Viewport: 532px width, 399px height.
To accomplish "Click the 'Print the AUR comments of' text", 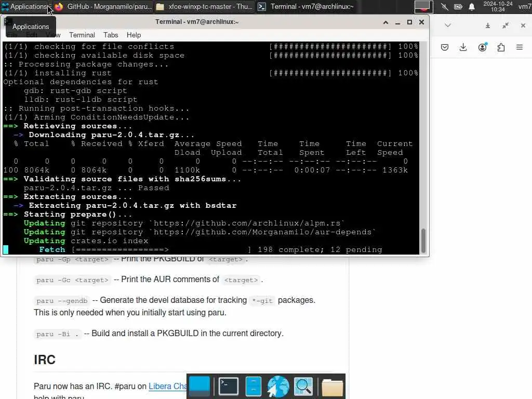I will point(170,279).
